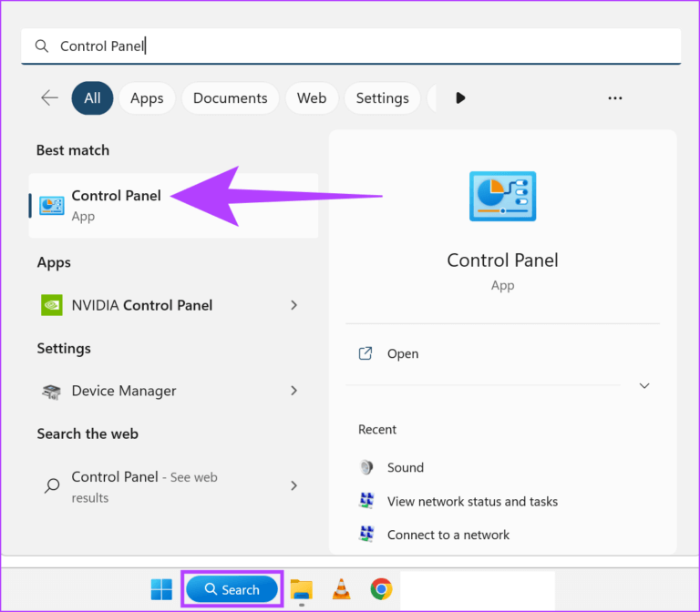Go back using the left arrow
Image resolution: width=700 pixels, height=612 pixels.
(49, 97)
